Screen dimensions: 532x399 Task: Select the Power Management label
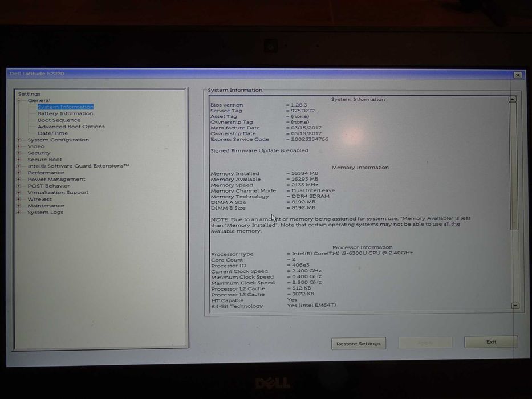click(56, 179)
